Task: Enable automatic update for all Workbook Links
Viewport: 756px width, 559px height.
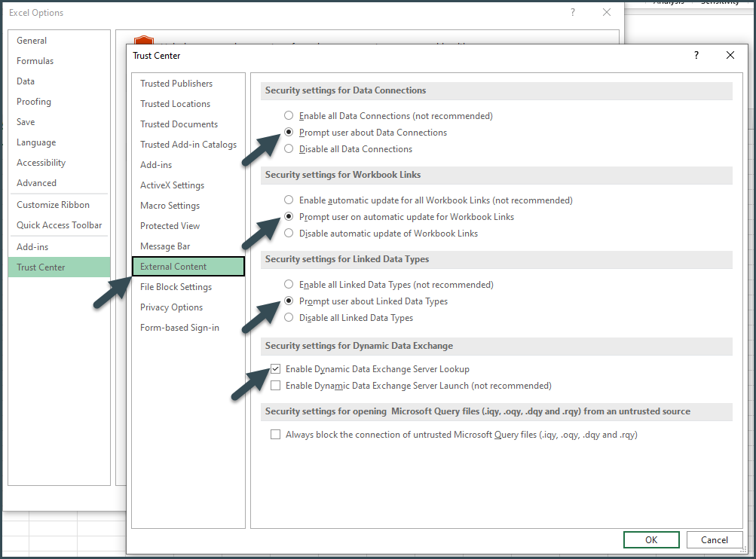Action: [288, 200]
